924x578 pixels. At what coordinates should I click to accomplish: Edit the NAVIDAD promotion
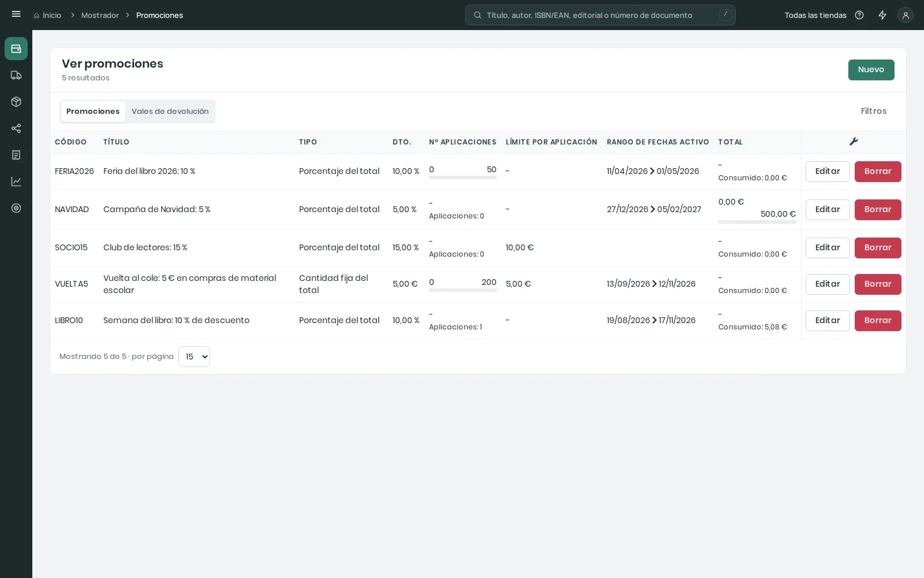(828, 210)
